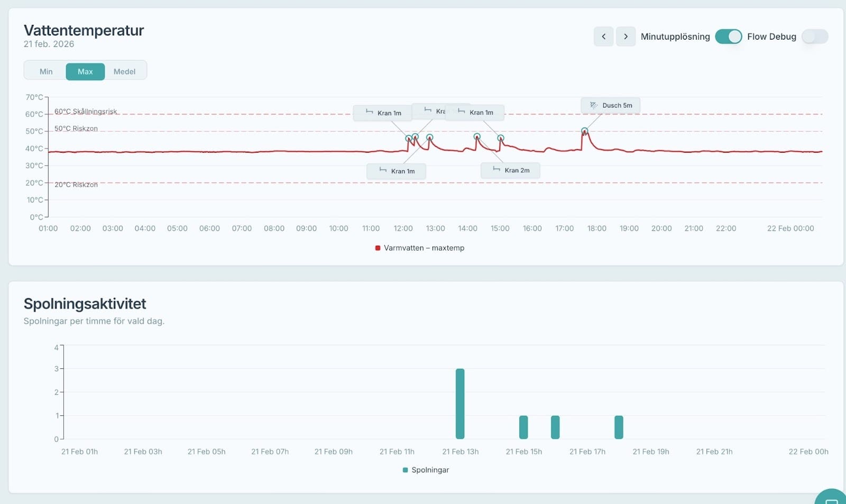This screenshot has width=846, height=504.
Task: Click the teal Spolningar legend marker
Action: tap(405, 470)
